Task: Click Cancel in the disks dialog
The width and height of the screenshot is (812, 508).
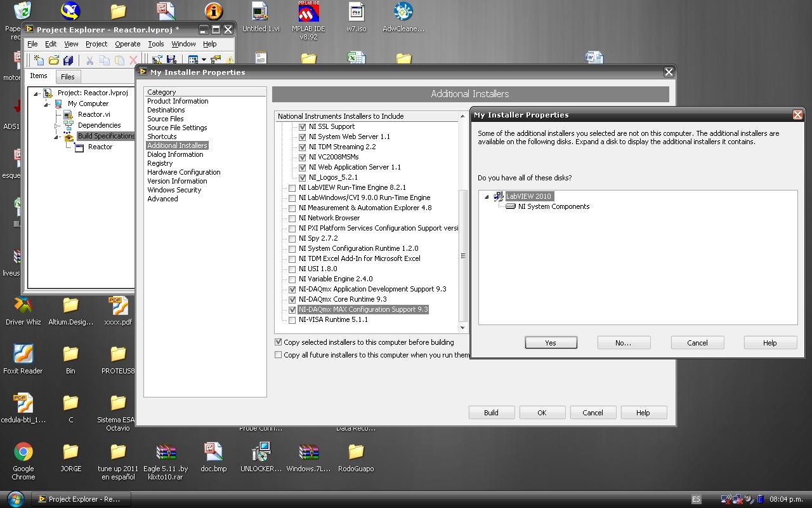Action: (x=697, y=343)
